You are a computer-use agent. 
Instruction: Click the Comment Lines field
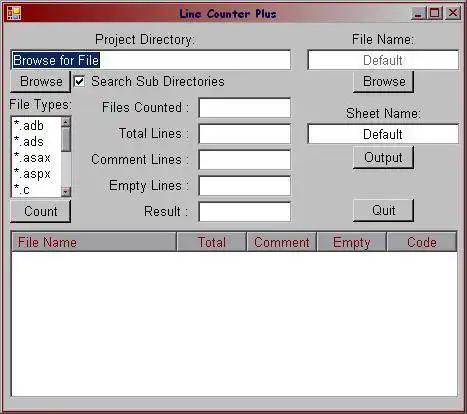tap(245, 160)
